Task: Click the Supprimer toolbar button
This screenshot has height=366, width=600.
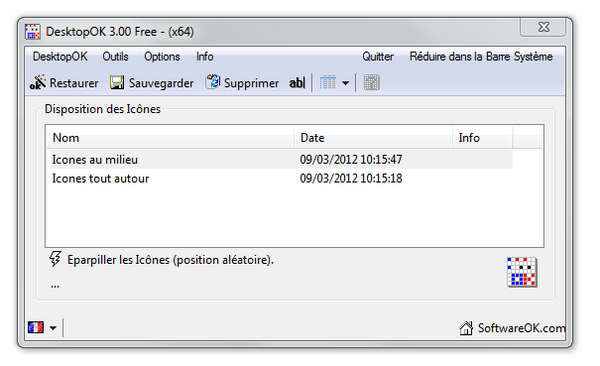Action: pyautogui.click(x=242, y=83)
